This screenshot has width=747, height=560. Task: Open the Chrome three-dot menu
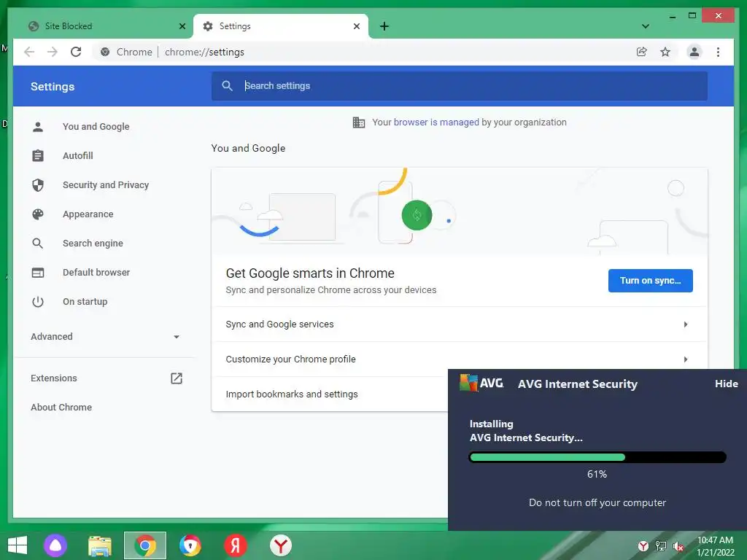[718, 52]
